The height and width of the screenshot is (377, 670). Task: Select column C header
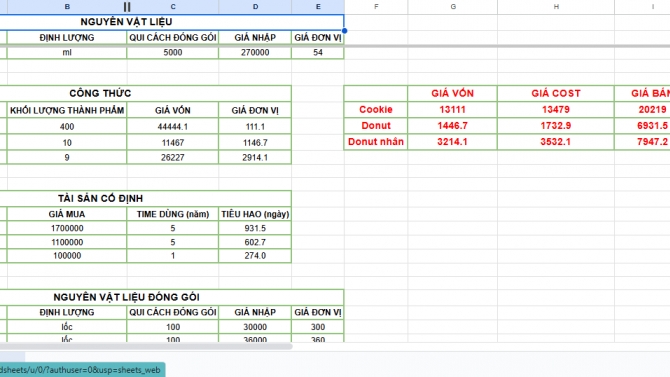(x=173, y=7)
